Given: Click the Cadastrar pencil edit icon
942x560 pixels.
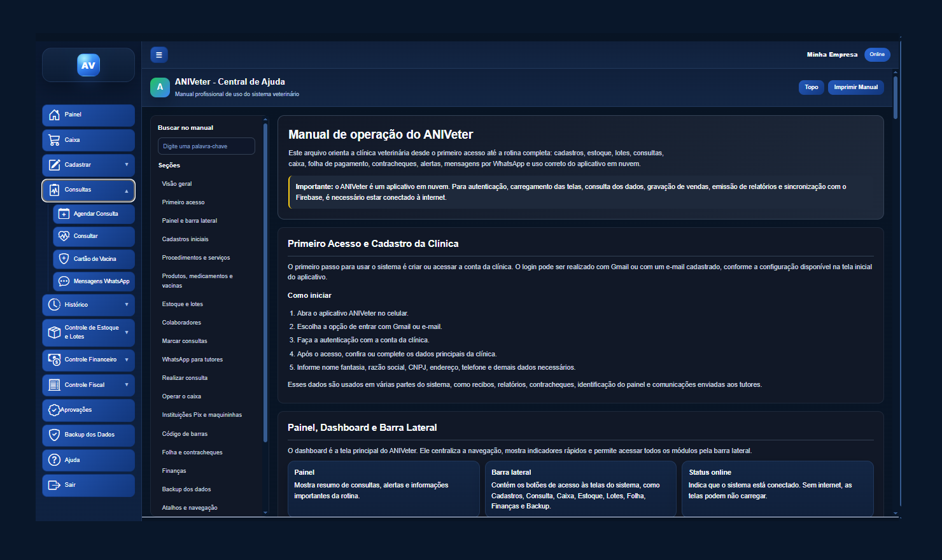Looking at the screenshot, I should 54,165.
